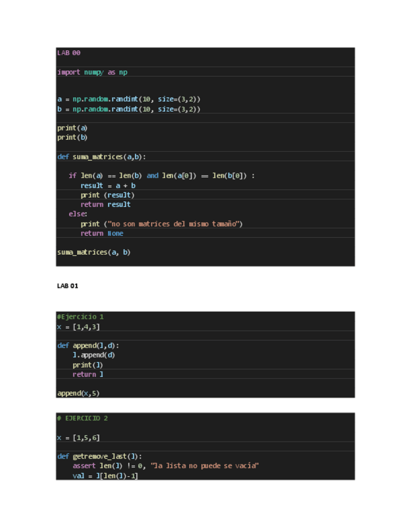The width and height of the screenshot is (411, 532).
Task: Click the print(a) statement
Action: pos(72,128)
